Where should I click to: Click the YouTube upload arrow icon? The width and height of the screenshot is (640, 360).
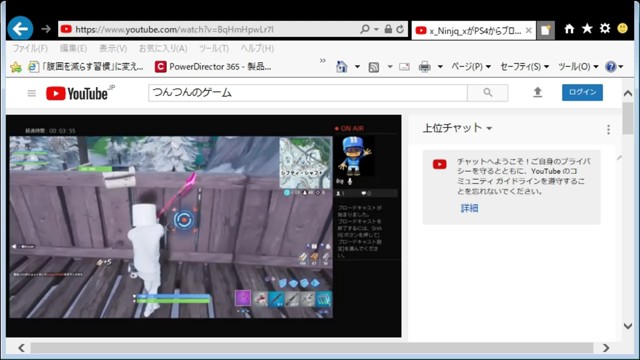[x=538, y=93]
